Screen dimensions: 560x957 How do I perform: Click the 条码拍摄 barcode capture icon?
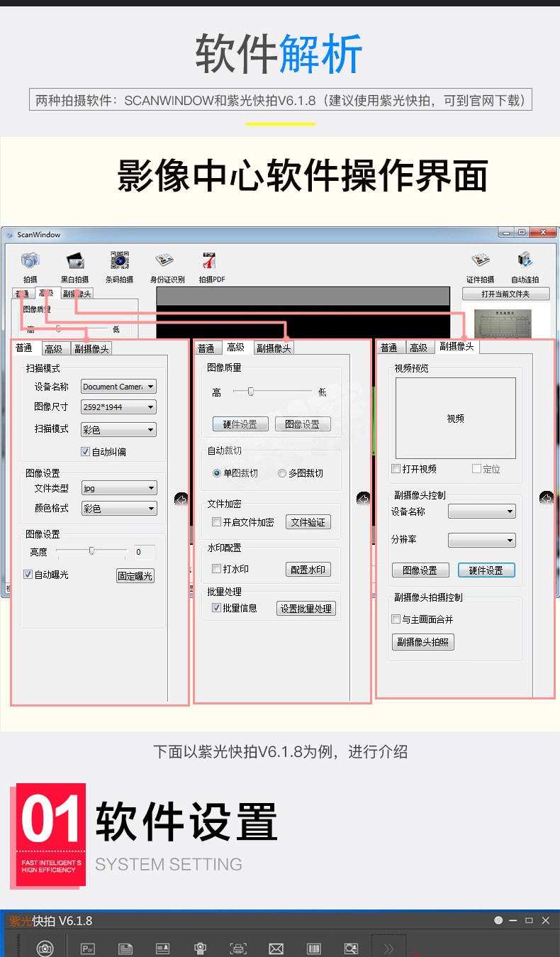click(x=119, y=261)
